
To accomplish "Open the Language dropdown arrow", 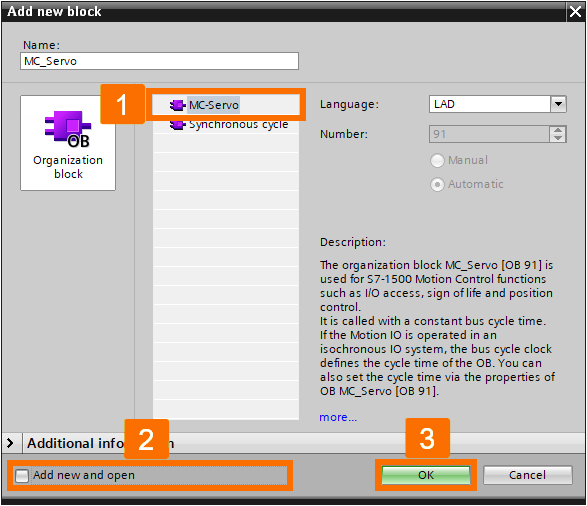I will click(558, 104).
